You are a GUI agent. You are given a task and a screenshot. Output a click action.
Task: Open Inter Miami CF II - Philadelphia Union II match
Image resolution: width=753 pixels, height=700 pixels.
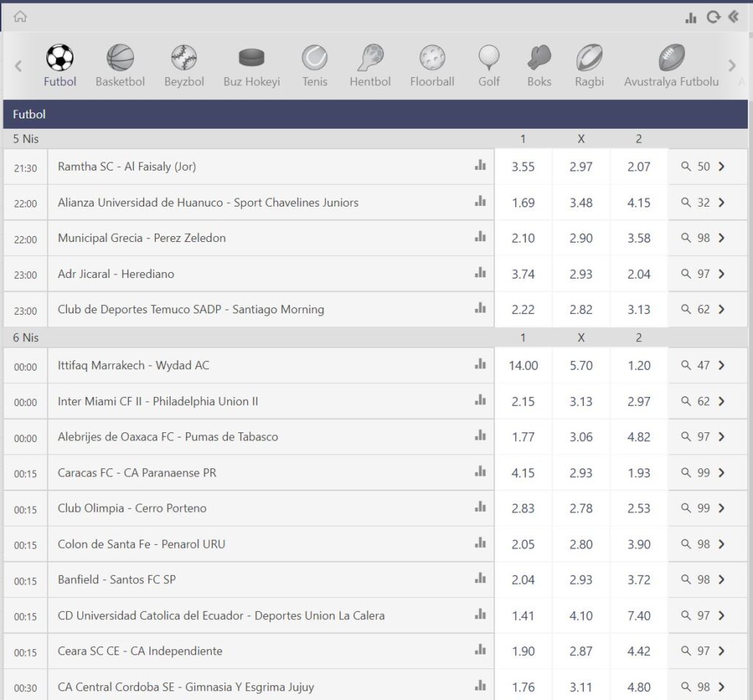(x=157, y=401)
